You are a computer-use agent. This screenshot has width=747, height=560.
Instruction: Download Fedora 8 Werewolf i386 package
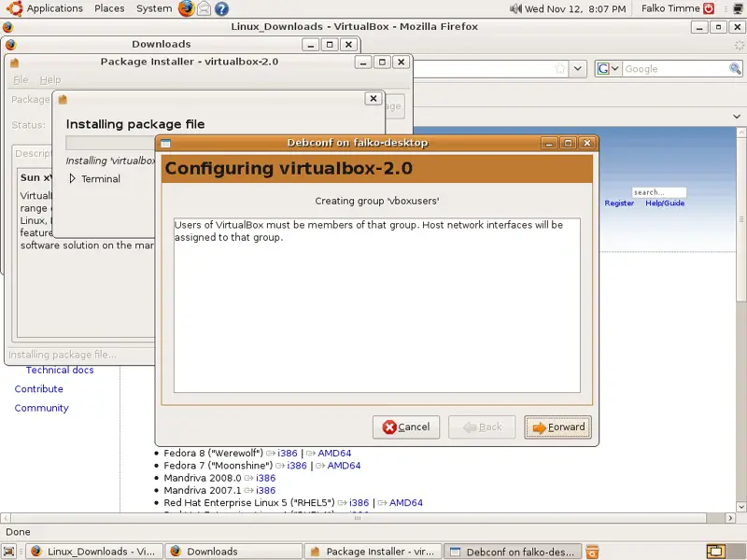point(288,453)
